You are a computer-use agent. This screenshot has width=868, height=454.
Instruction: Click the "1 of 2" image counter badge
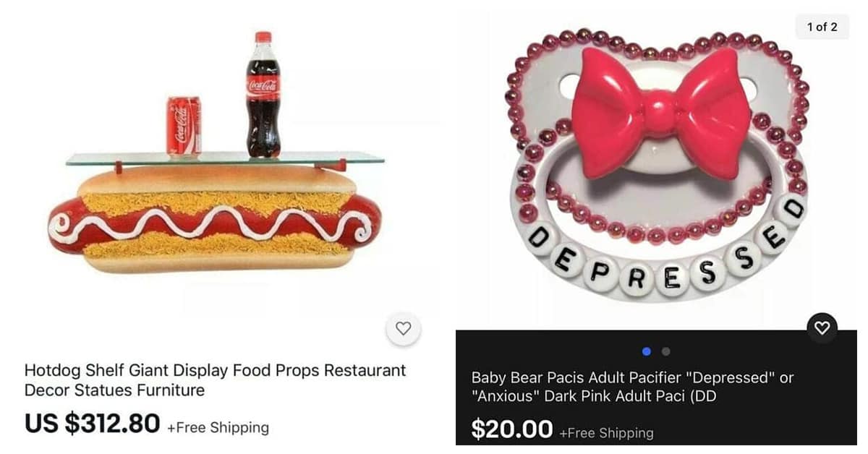click(x=822, y=27)
